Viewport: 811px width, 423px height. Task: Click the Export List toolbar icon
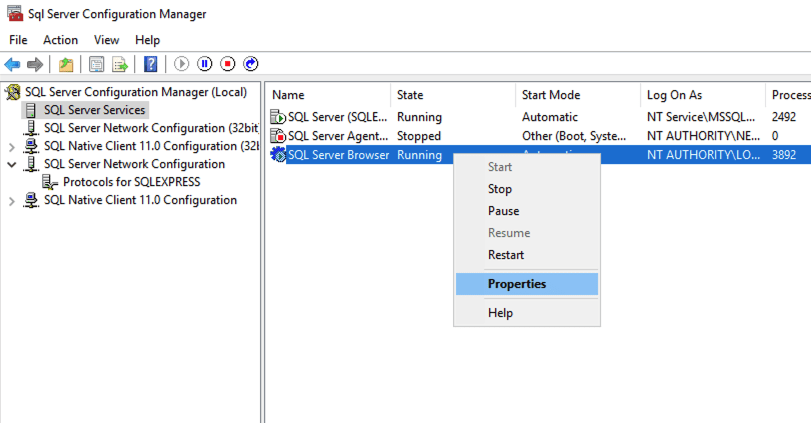[120, 64]
